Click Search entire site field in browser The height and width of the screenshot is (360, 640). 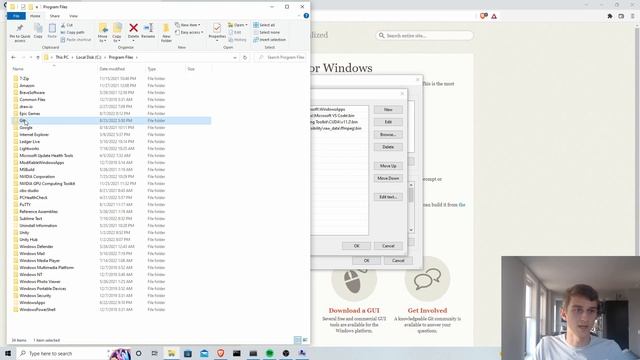pos(424,36)
